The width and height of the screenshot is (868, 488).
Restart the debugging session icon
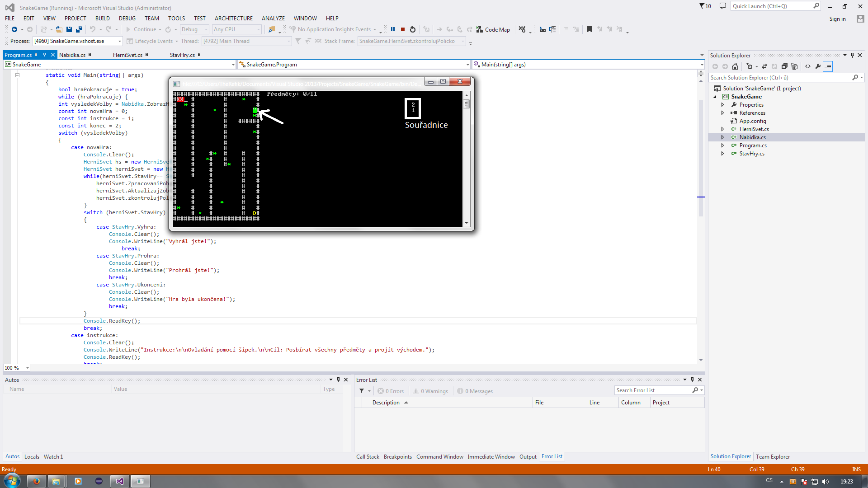click(413, 29)
